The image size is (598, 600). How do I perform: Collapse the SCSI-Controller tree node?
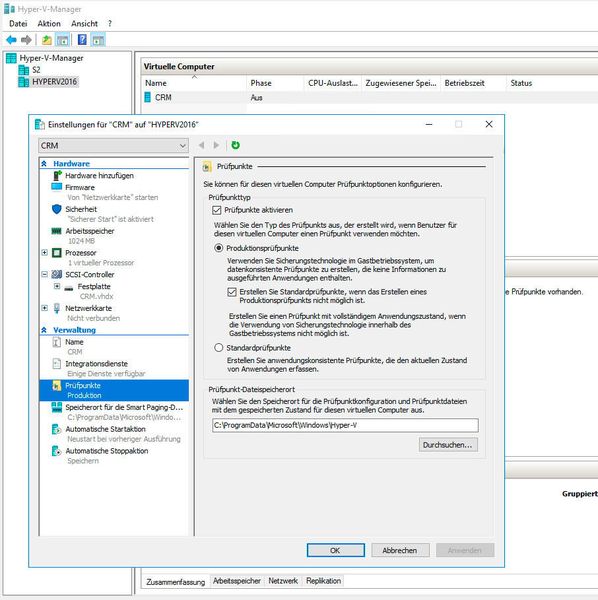tap(45, 274)
